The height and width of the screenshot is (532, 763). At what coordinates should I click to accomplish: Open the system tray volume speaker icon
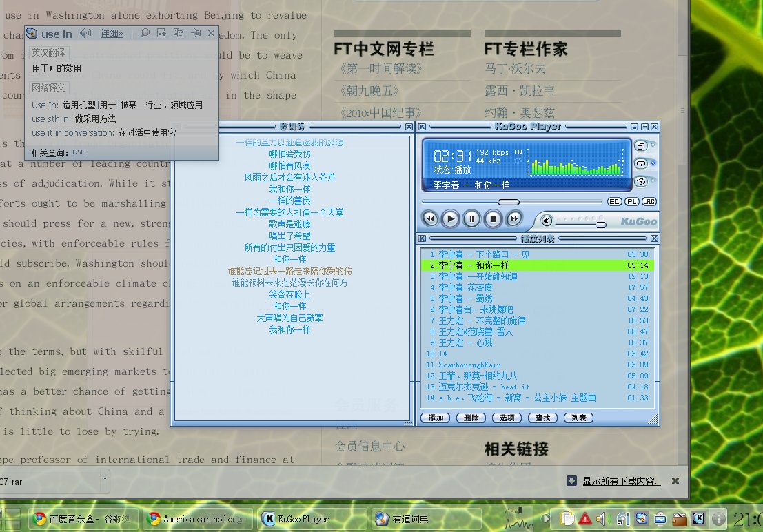click(603, 520)
